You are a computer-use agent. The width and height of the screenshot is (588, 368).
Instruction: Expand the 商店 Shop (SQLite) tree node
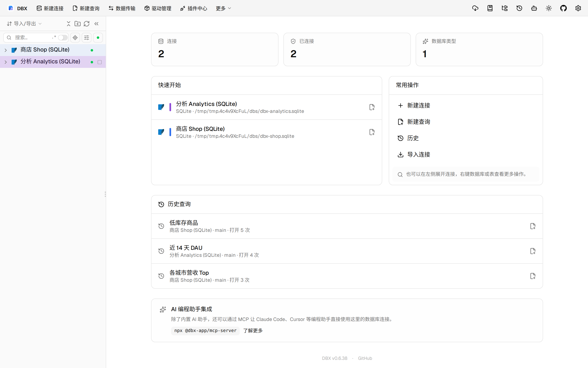click(x=6, y=50)
